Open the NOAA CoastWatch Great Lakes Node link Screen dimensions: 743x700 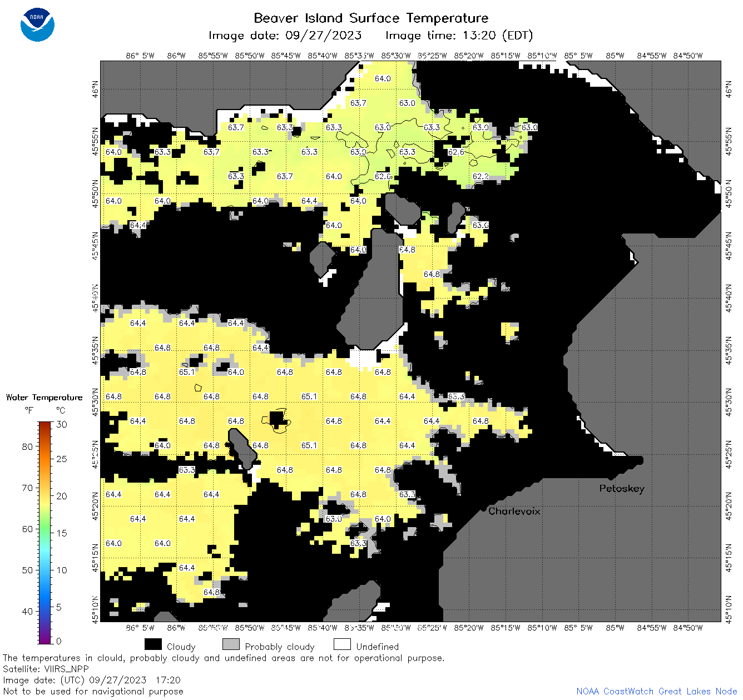(x=656, y=691)
